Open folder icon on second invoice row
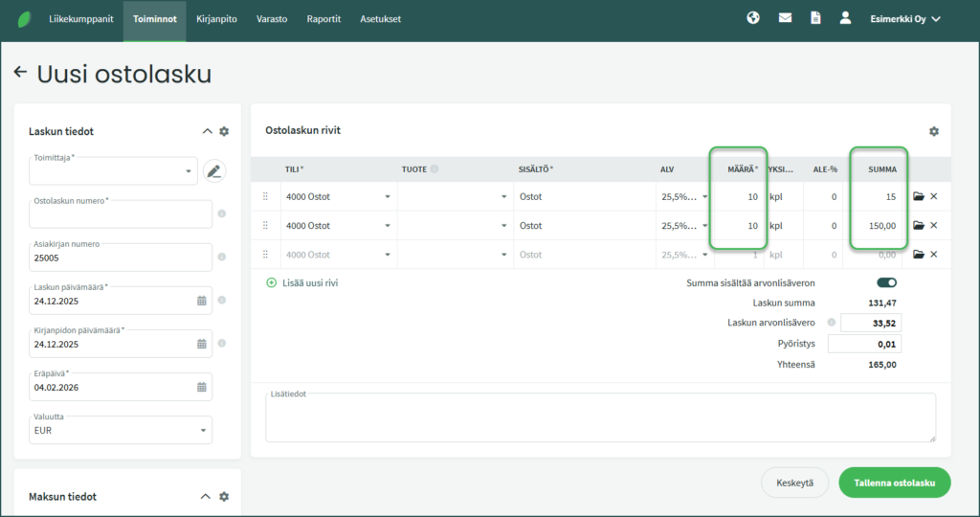This screenshot has width=980, height=517. point(919,226)
